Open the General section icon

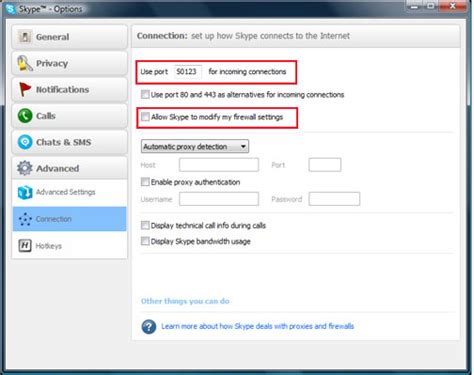(x=25, y=37)
